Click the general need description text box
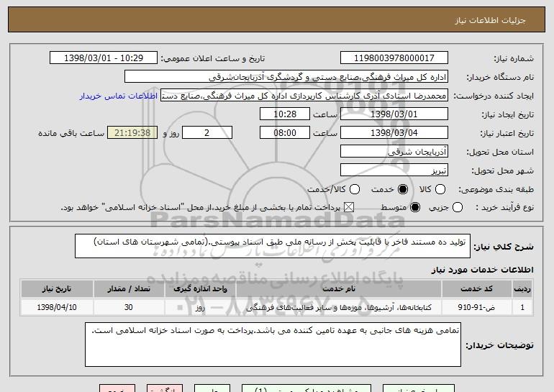554x392 pixels. coord(273,246)
